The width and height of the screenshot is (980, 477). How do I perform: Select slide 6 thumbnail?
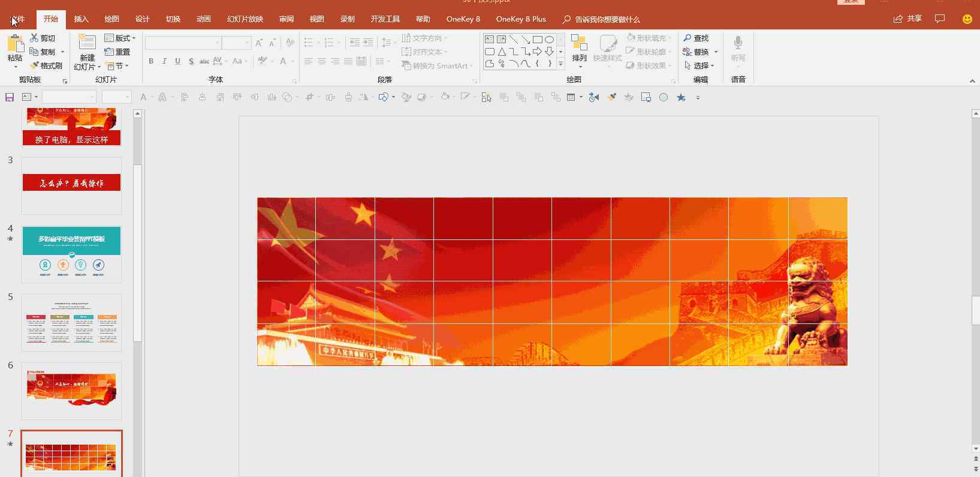coord(71,391)
